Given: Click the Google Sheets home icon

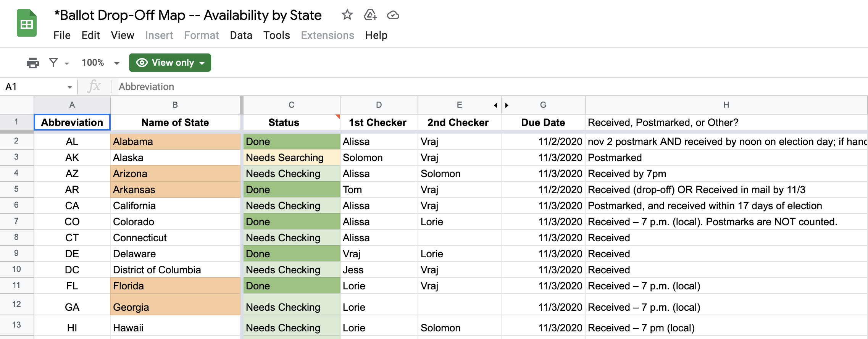Looking at the screenshot, I should 27,24.
